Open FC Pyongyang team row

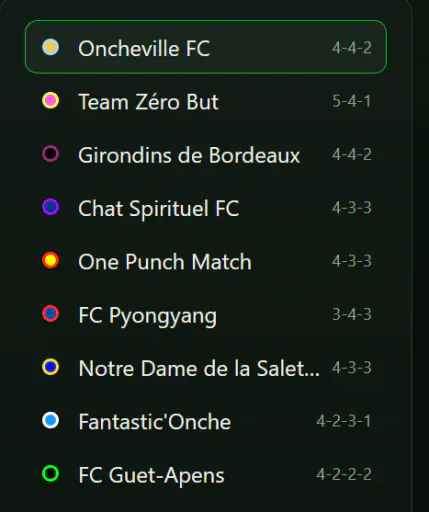(x=206, y=314)
